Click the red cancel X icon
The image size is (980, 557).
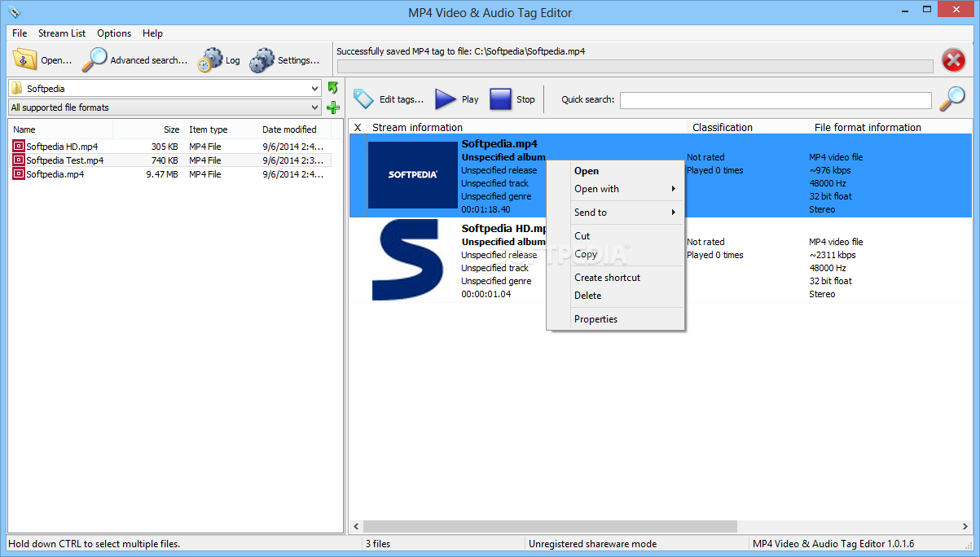[954, 60]
